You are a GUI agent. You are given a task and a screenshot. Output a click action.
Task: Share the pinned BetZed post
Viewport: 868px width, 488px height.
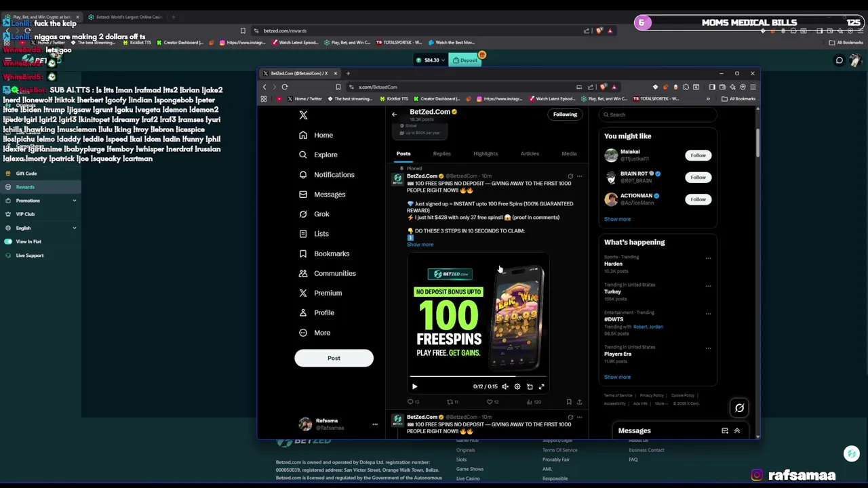tap(579, 402)
